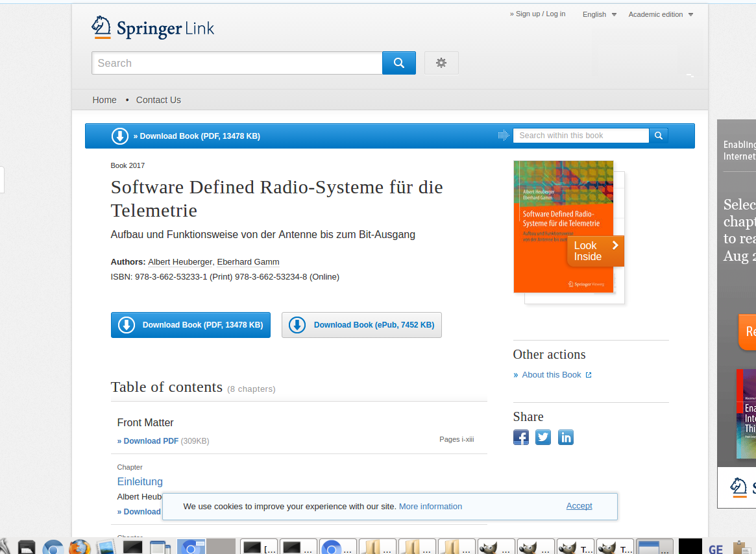Go to the Home menu item
The image size is (756, 554).
(x=104, y=100)
